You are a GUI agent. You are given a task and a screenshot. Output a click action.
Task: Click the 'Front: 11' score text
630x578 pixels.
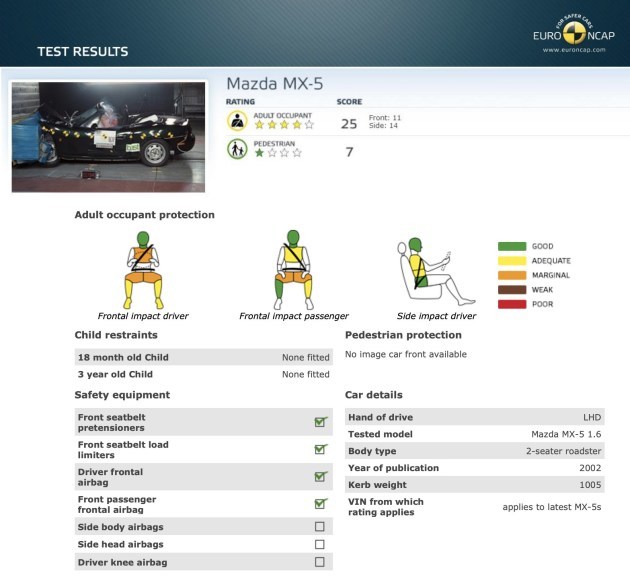click(385, 118)
